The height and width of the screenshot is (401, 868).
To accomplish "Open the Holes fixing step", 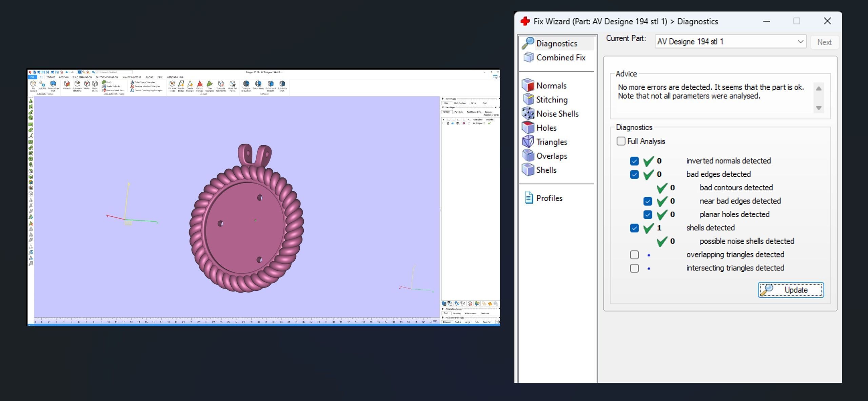I will coord(546,128).
